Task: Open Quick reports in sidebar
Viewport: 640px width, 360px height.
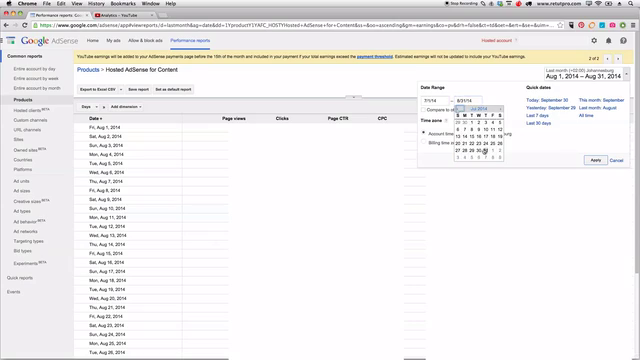Action: pos(20,278)
